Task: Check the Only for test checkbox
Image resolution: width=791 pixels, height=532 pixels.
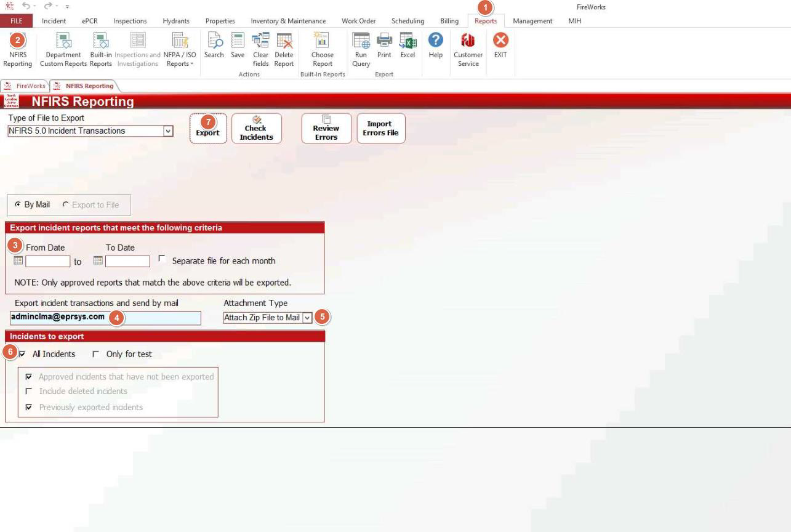Action: pos(95,354)
